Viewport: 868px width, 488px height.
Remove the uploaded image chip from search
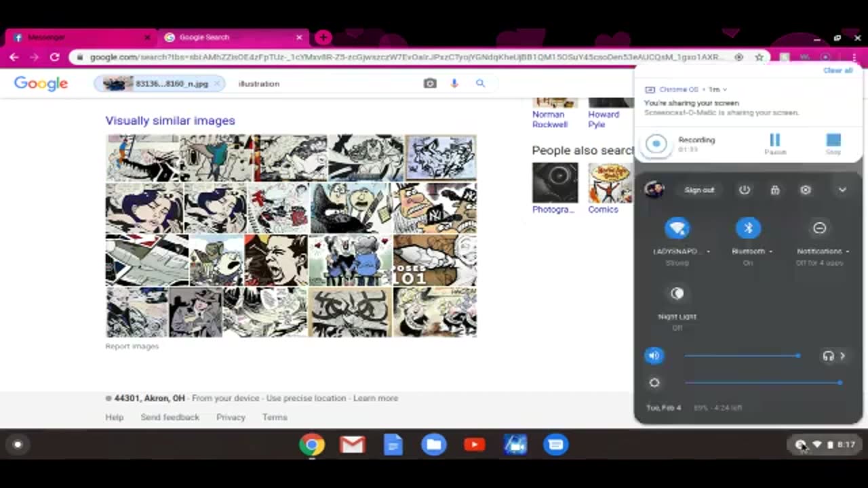216,83
